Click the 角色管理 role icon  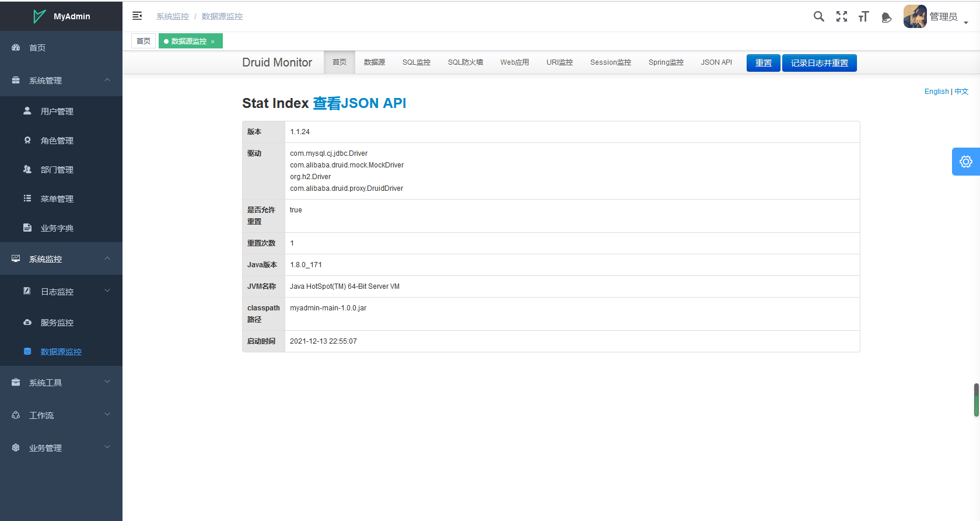tap(27, 140)
